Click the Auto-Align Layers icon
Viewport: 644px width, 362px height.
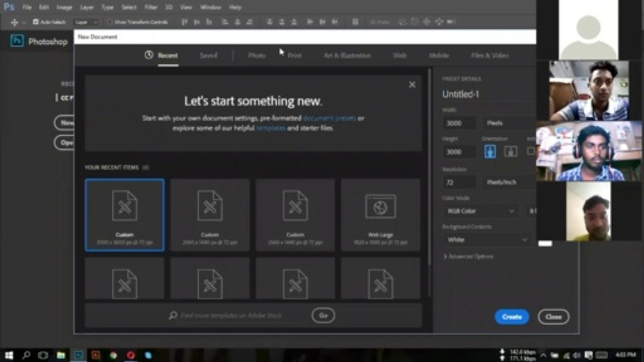tap(355, 22)
